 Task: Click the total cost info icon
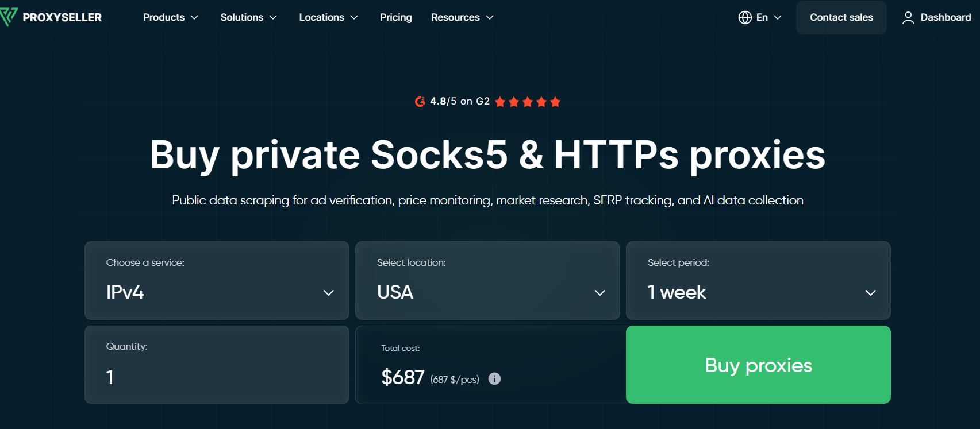coord(494,378)
